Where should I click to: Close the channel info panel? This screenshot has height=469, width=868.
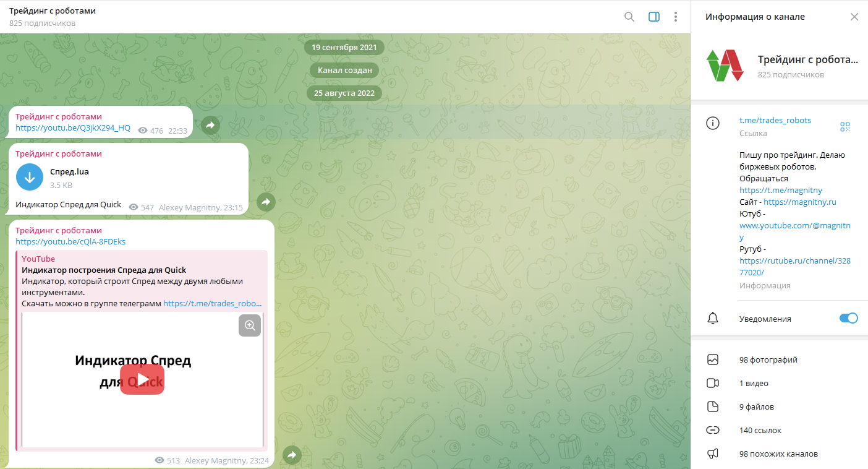click(854, 17)
